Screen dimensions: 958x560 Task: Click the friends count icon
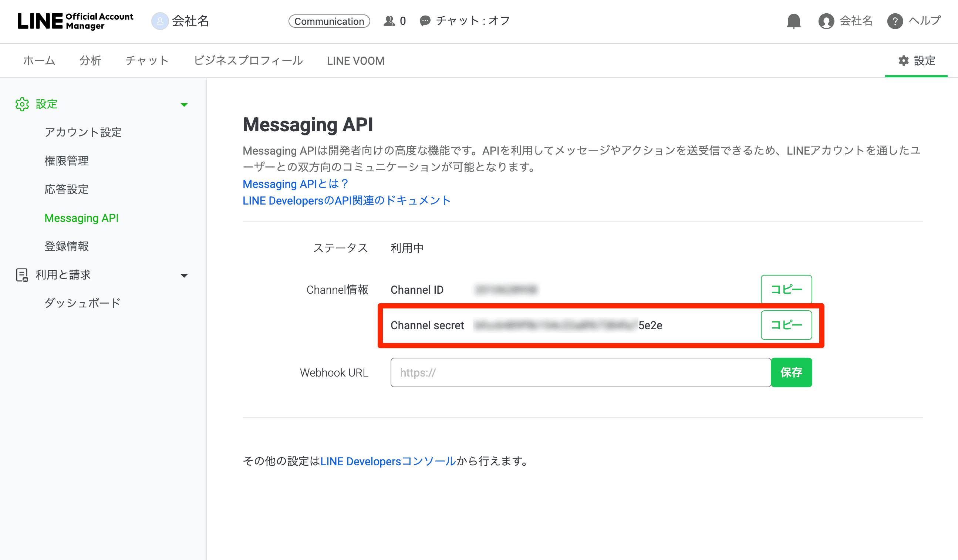click(389, 21)
